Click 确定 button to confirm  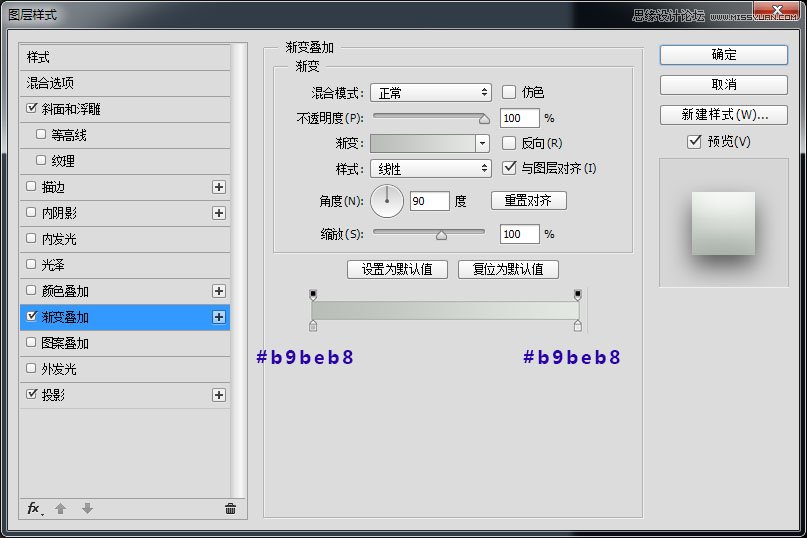point(724,55)
